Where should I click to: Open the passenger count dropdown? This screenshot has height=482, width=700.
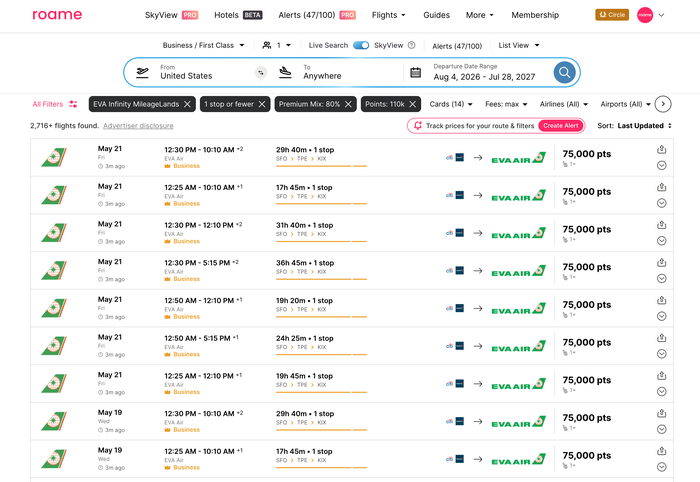tap(283, 45)
